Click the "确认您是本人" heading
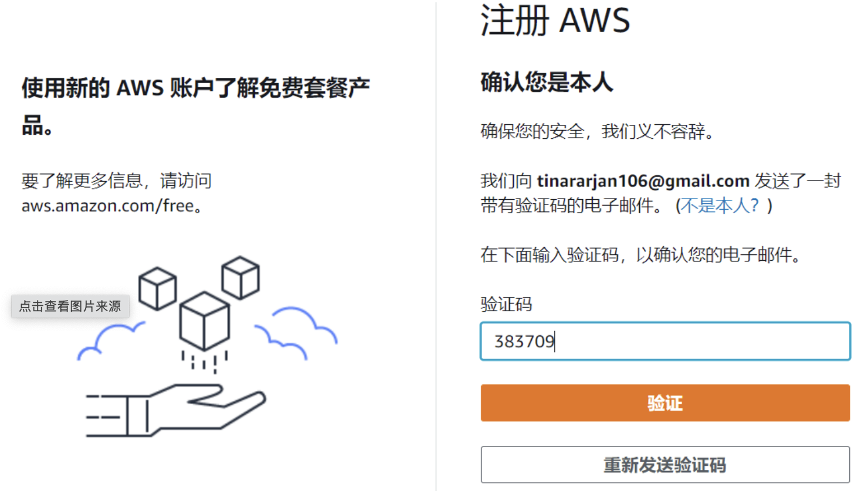Viewport: 868px width, 491px height. pos(547,82)
